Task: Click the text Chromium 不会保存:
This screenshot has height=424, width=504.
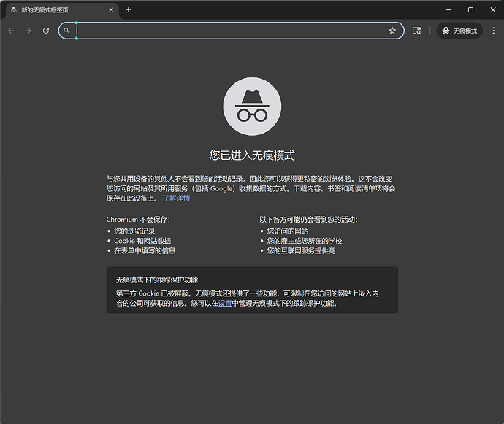Action: coord(138,220)
